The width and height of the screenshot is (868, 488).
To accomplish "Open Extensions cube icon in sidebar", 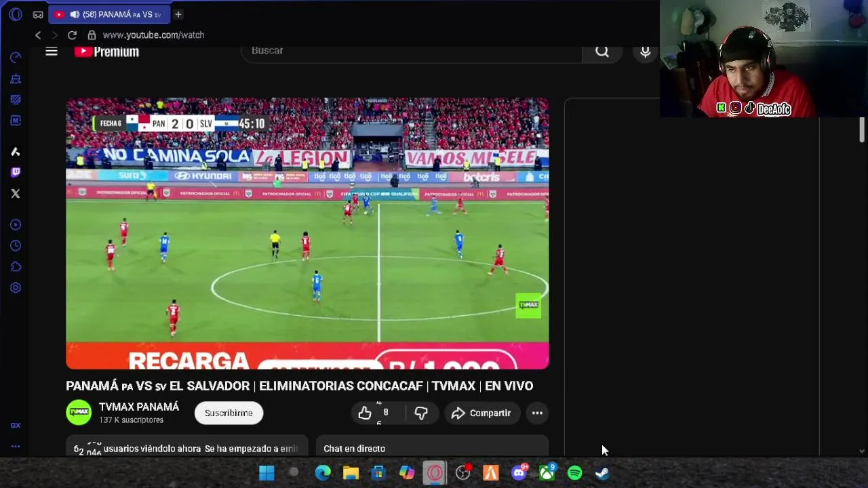I will 16,266.
